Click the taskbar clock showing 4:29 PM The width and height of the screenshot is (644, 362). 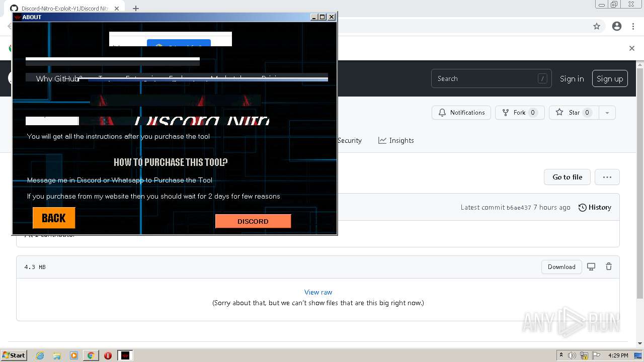point(618,355)
